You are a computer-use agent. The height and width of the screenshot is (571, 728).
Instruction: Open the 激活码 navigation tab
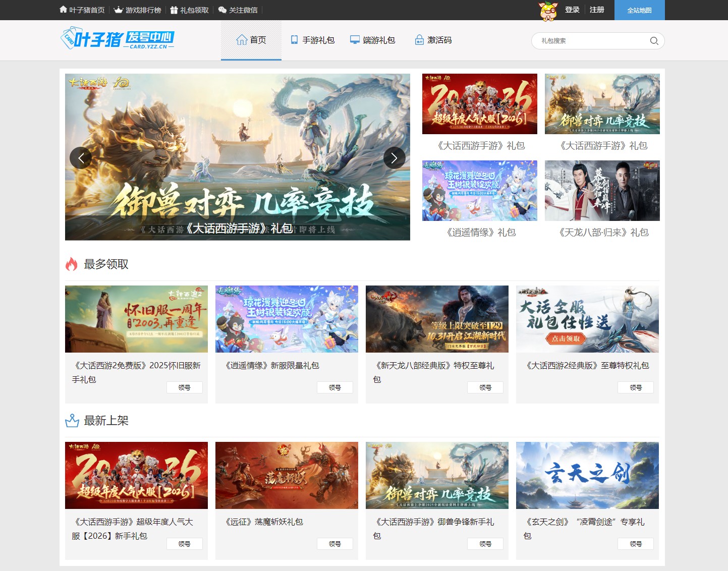coord(433,40)
